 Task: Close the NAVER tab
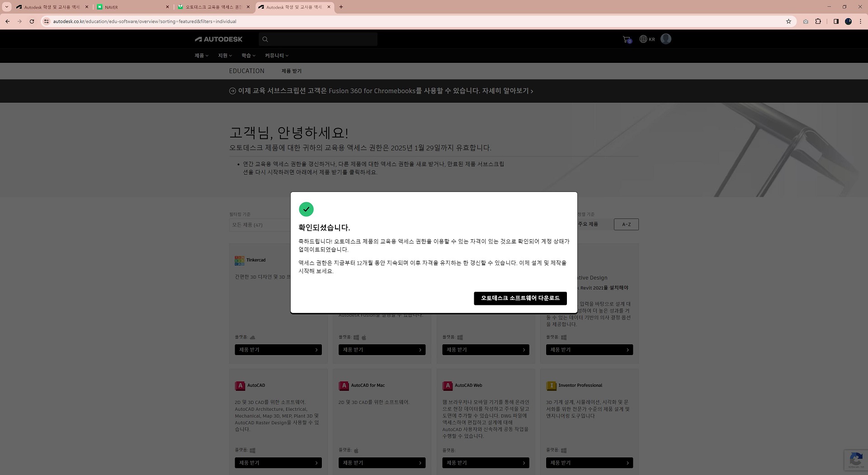[167, 7]
